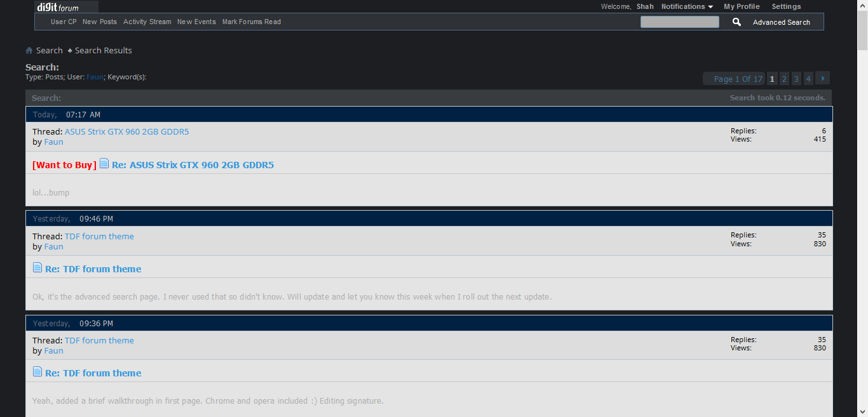
Task: Go to results page 3
Action: tap(796, 79)
